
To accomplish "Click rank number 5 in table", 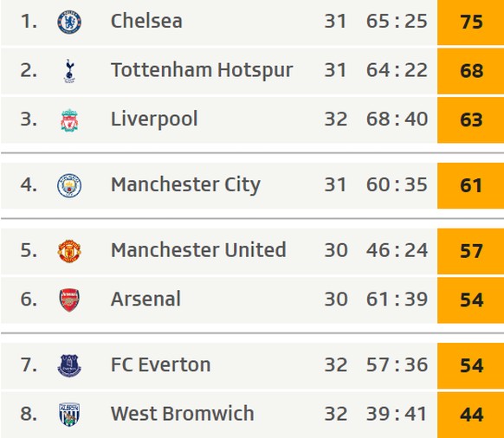I will pyautogui.click(x=29, y=250).
